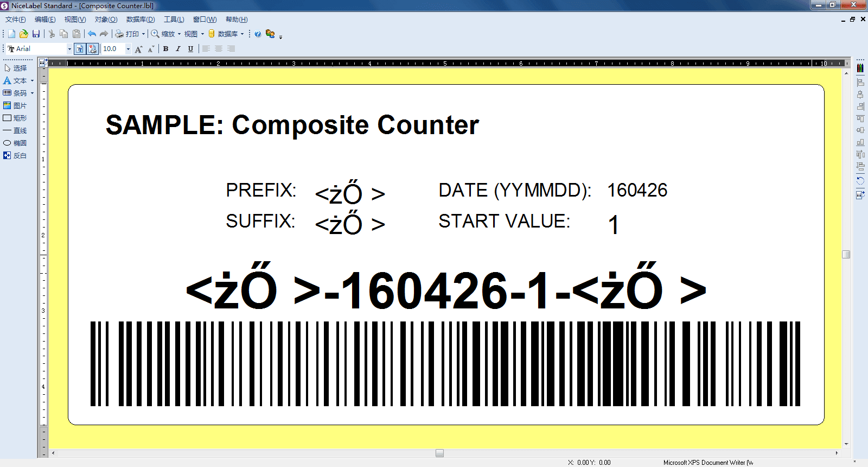Open the color palette icon
Image resolution: width=868 pixels, height=467 pixels.
click(860, 68)
